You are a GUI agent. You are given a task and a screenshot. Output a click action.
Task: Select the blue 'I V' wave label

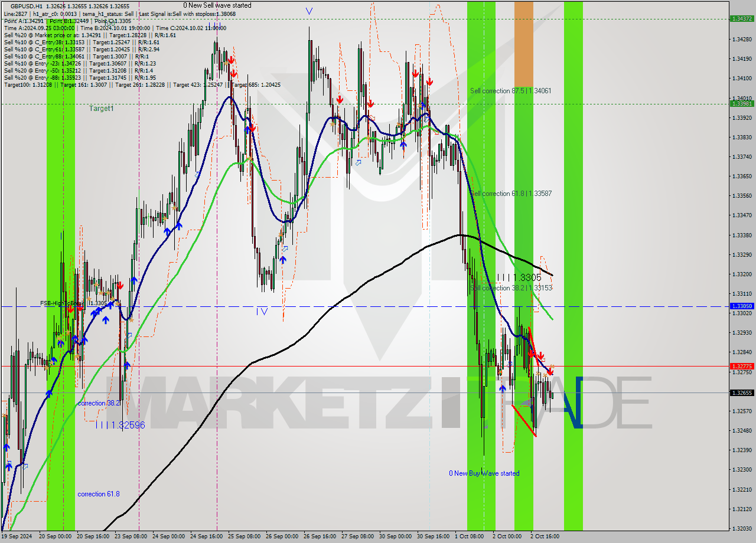262,312
